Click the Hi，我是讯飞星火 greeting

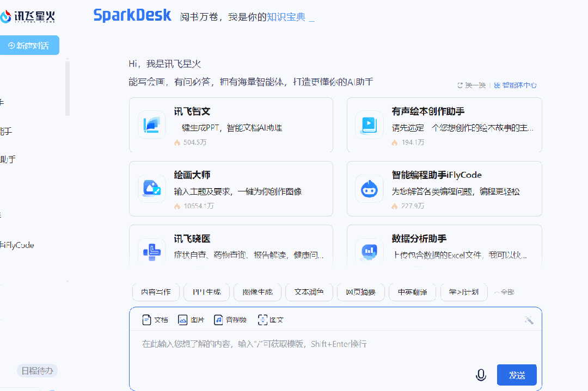click(164, 64)
